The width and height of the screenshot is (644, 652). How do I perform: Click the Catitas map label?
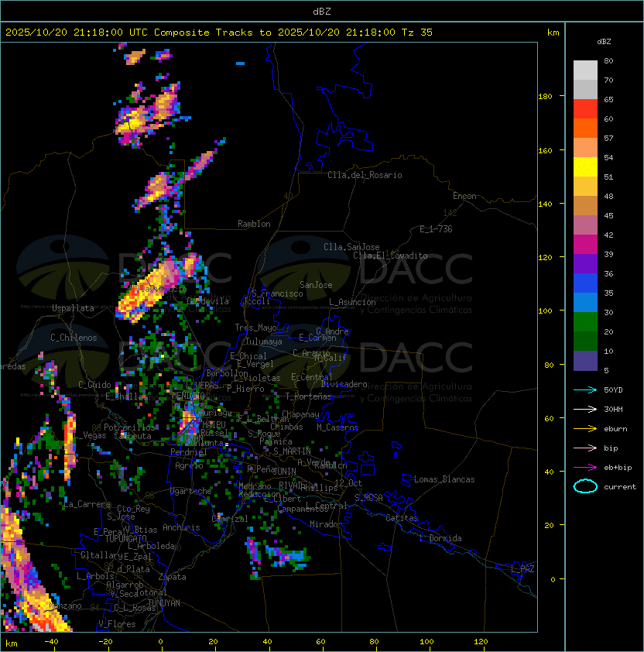(402, 518)
